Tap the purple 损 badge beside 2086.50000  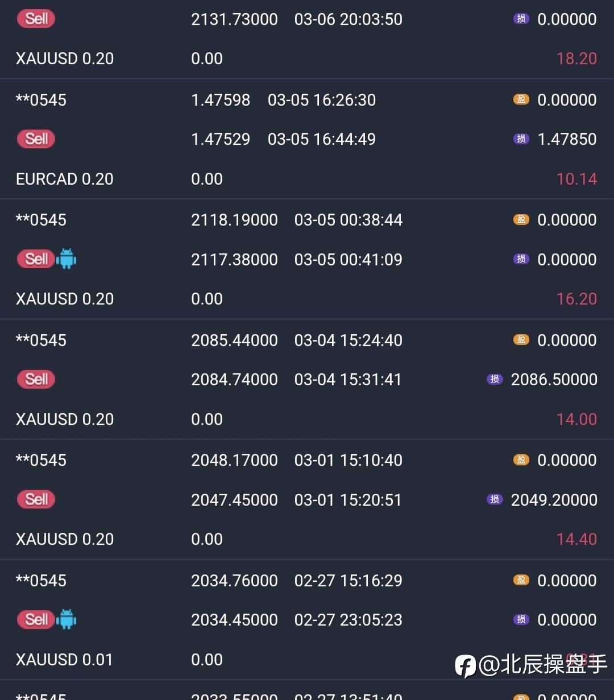pos(495,380)
